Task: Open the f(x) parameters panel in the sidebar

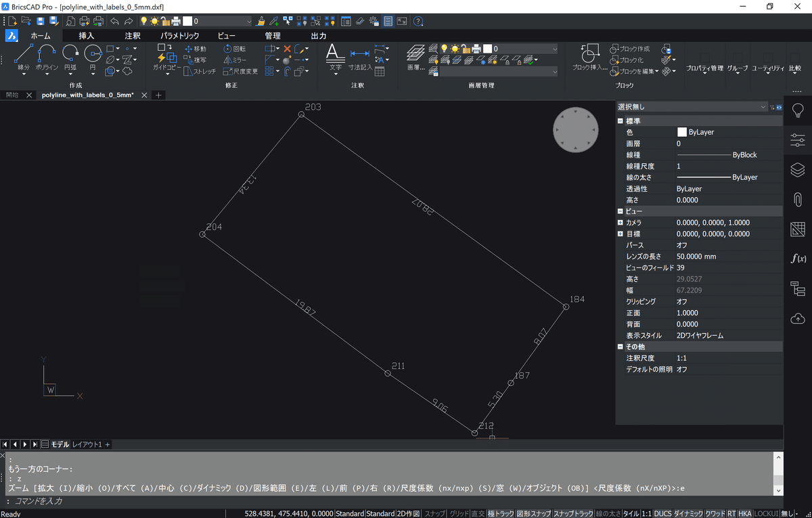Action: click(x=798, y=259)
